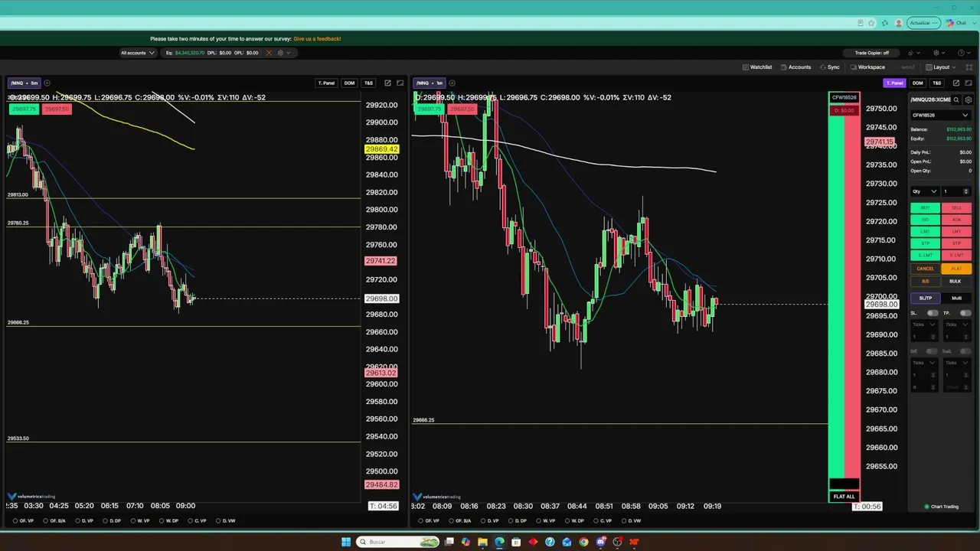Screen dimensions: 980x551
Task: Toggle OF. B/A on the 5m chart
Action: [x=54, y=520]
